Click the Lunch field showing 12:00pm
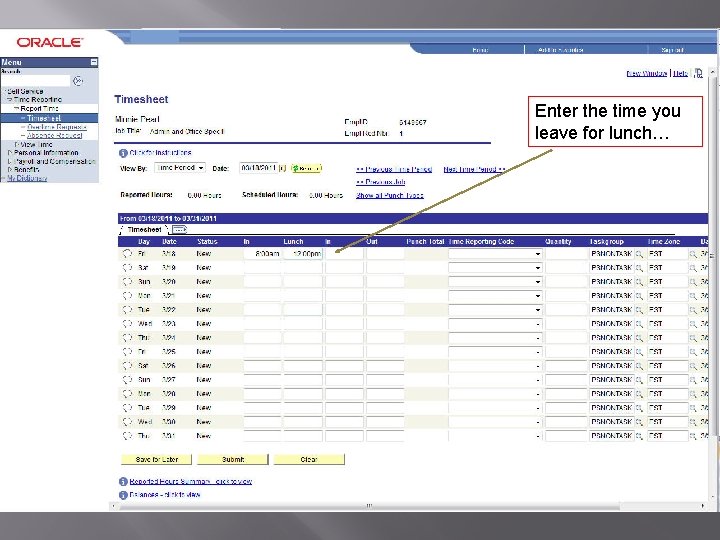Image resolution: width=720 pixels, height=540 pixels. tap(303, 254)
